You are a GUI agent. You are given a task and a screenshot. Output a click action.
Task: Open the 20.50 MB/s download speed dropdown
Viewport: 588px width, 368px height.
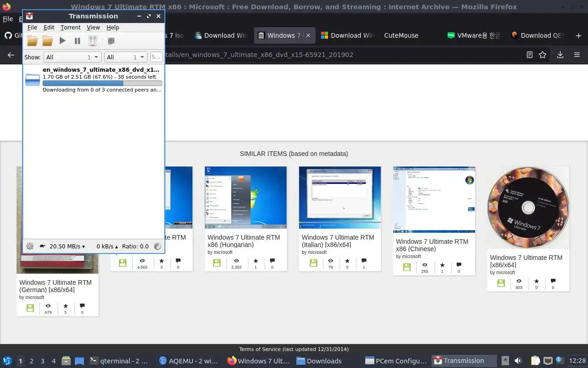point(67,247)
